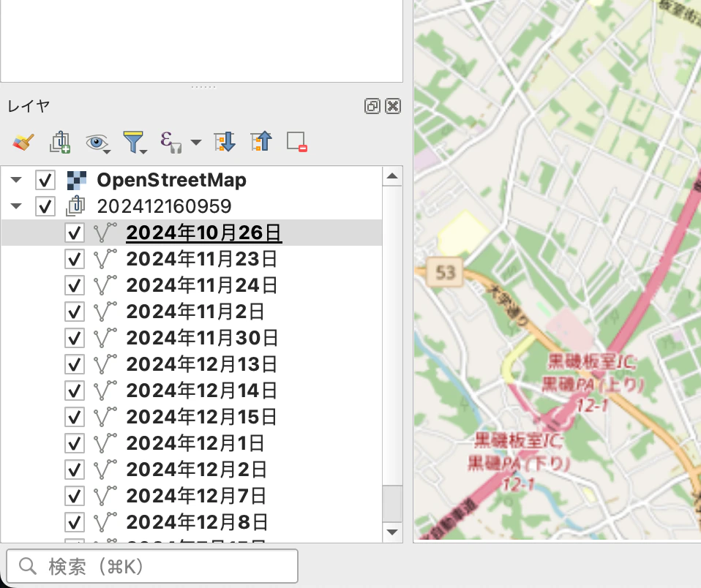Image resolution: width=701 pixels, height=588 pixels.
Task: Close the レイヤ panel
Action: (x=393, y=106)
